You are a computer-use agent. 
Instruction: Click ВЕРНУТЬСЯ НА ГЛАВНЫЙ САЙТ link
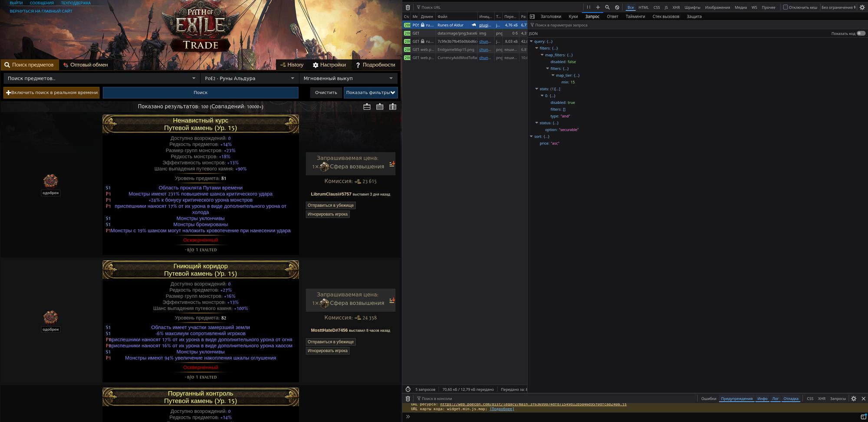(41, 11)
